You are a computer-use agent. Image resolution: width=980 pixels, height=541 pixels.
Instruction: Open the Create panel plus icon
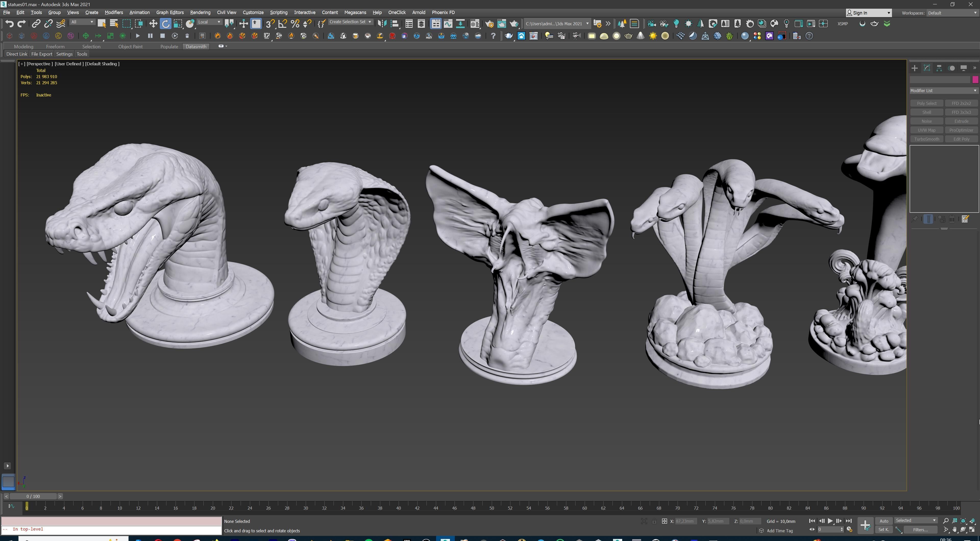point(915,68)
